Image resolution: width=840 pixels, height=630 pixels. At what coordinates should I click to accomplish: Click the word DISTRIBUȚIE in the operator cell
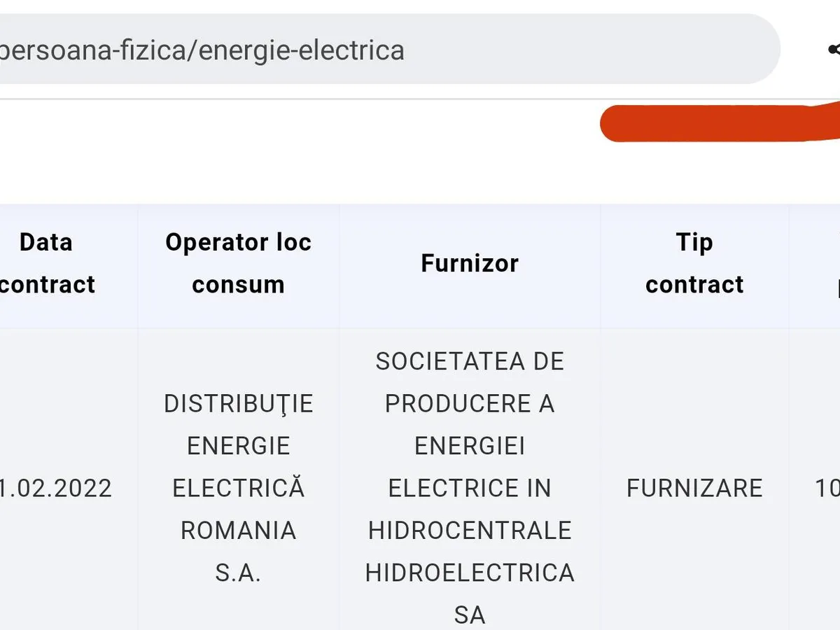pos(238,404)
